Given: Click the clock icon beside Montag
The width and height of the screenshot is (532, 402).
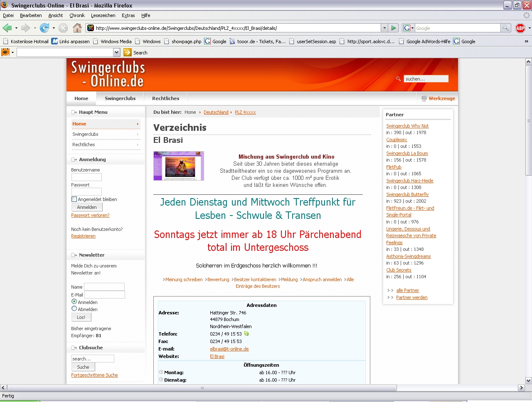Looking at the screenshot, I should coord(161,372).
